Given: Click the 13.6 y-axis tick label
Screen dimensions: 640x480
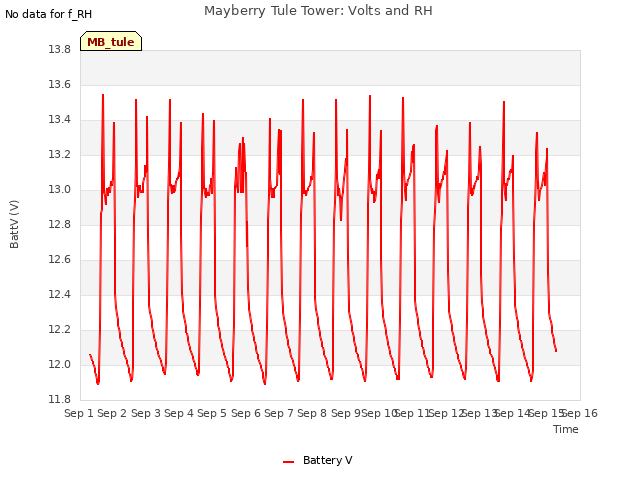Looking at the screenshot, I should [x=60, y=84].
